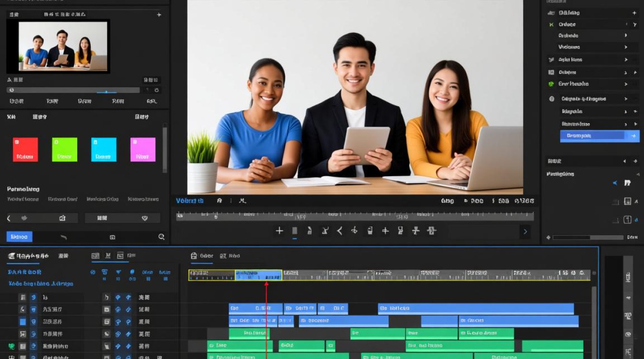
Task: Click the back chevron at left panel bottom
Action: coord(9,218)
